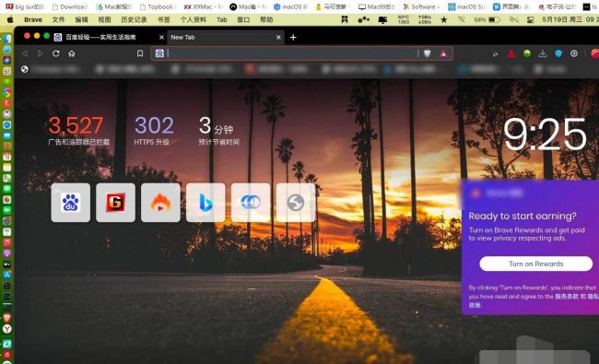Open the home page icon
Image resolution: width=599 pixels, height=364 pixels.
click(x=72, y=53)
